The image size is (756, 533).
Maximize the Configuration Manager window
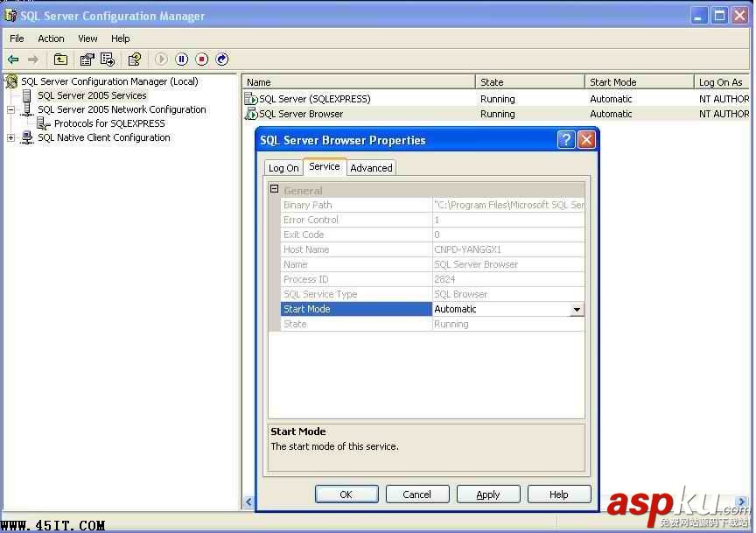click(x=719, y=16)
